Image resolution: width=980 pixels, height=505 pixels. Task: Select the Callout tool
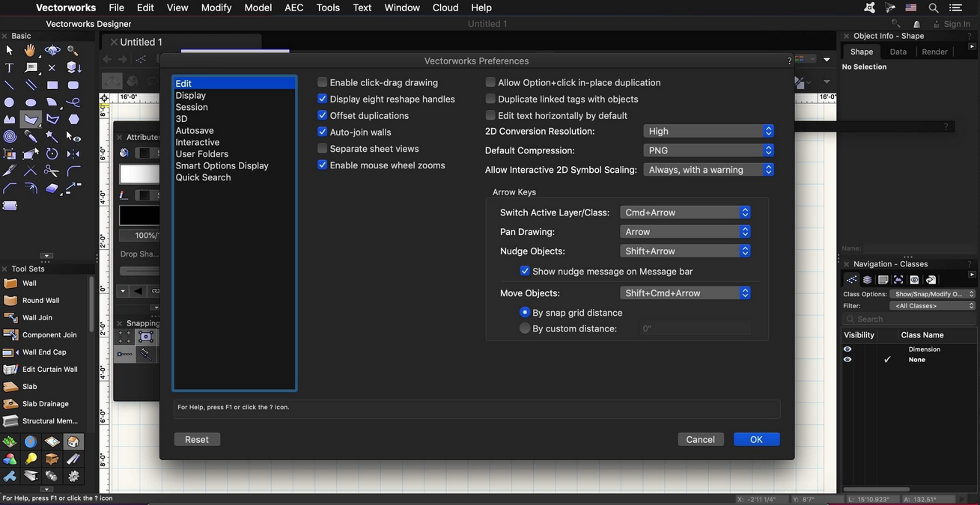[x=31, y=68]
